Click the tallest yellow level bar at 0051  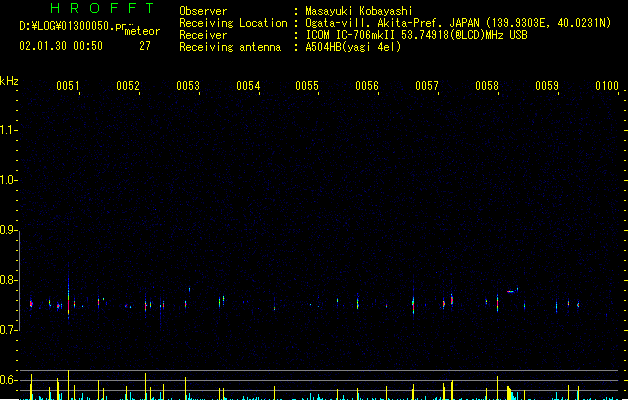click(x=69, y=385)
